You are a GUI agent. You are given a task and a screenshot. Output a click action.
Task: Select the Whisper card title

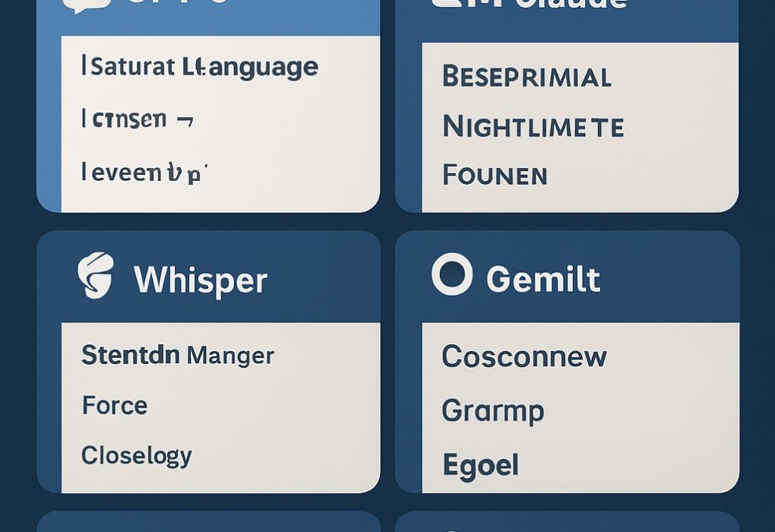tap(201, 280)
